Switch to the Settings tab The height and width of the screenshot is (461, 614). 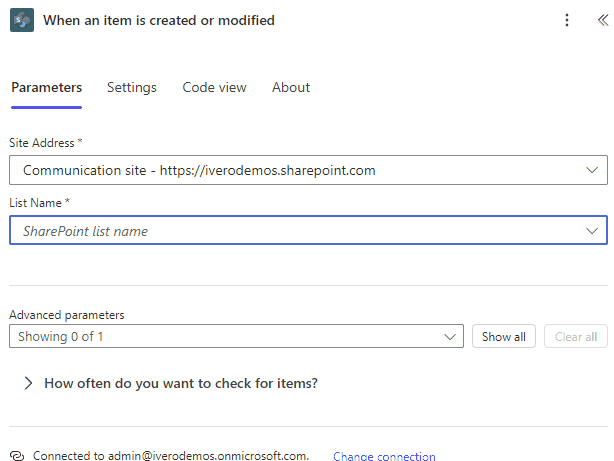(132, 87)
